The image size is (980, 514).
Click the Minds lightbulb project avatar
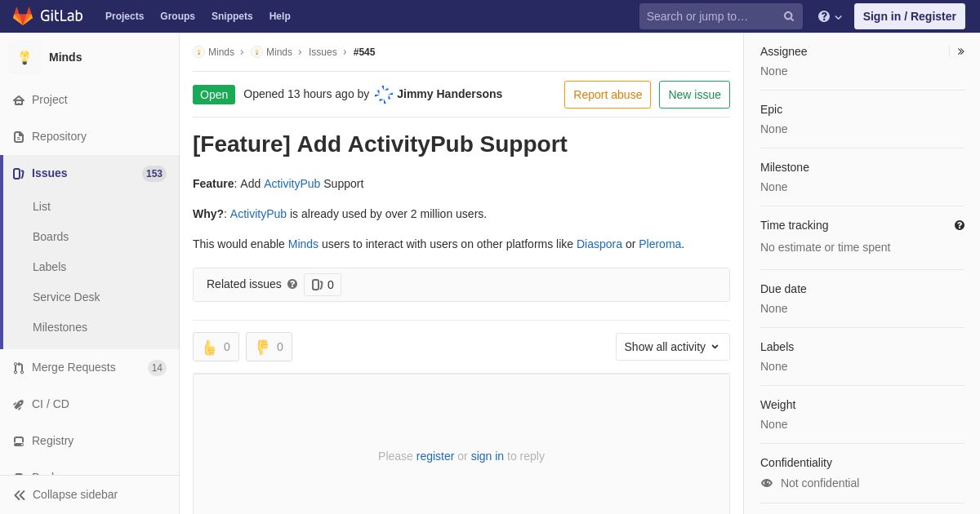pos(24,57)
